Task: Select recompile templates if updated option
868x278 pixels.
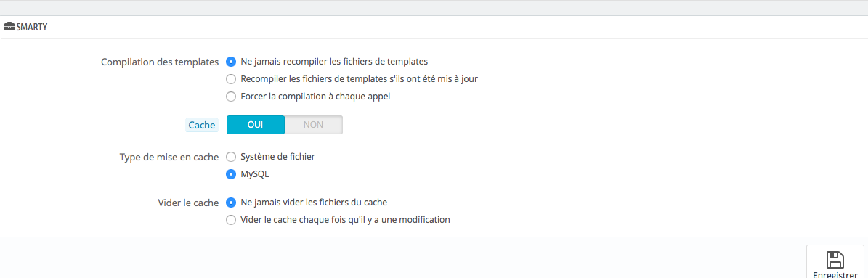Action: click(232, 79)
